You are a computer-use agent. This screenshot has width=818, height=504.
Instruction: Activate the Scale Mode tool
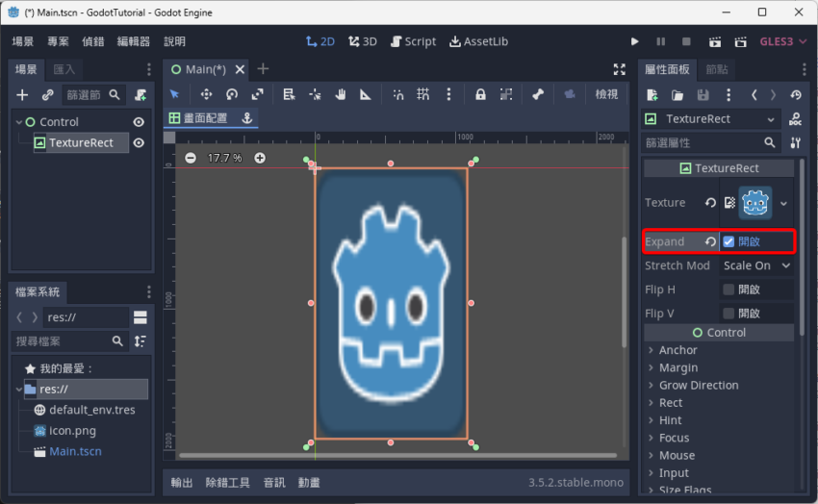[257, 94]
